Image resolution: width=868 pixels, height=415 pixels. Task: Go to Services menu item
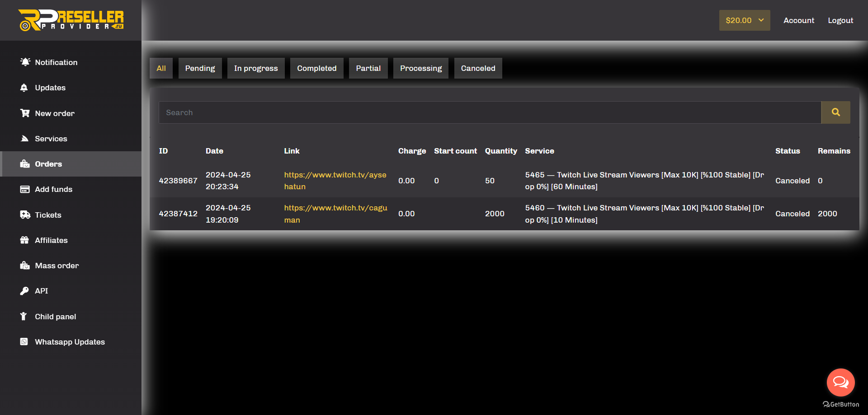point(71,139)
